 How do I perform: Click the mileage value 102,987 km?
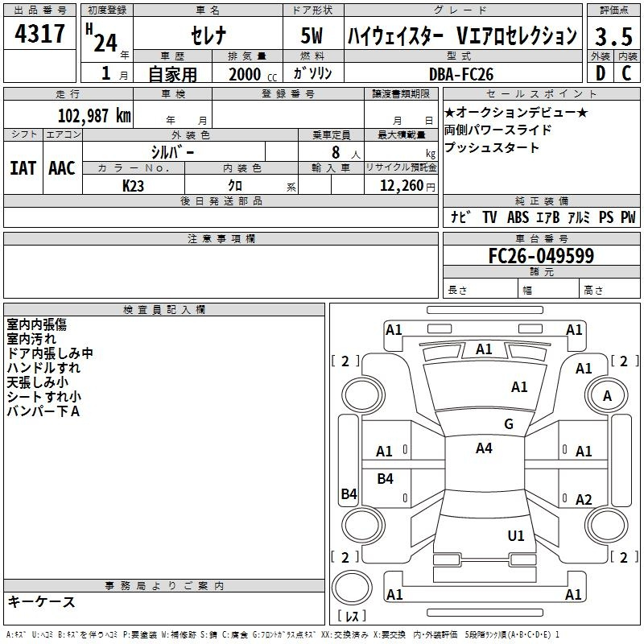(x=94, y=116)
